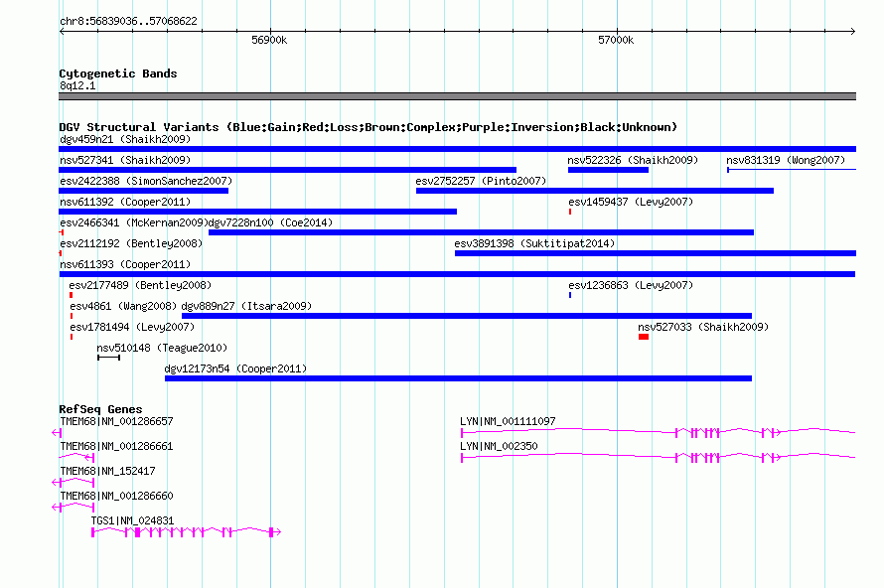Select the blue esv2422388 gain bar

point(144,191)
